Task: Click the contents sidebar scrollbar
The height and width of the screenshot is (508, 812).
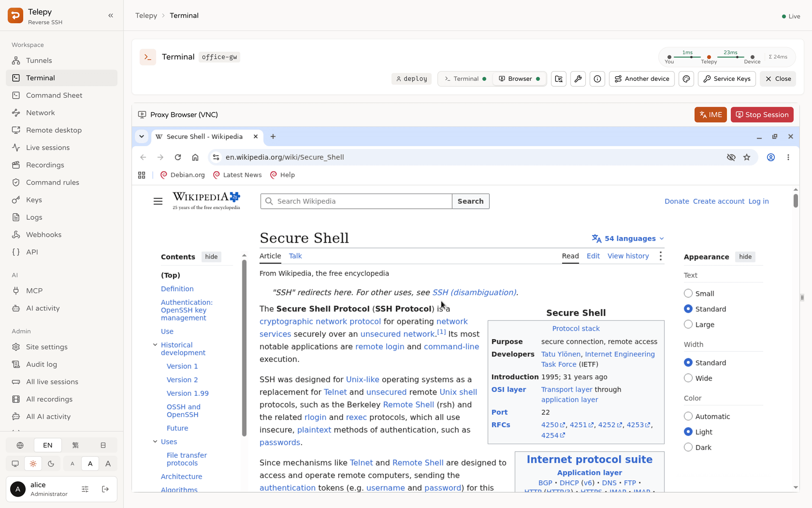Action: [x=244, y=347]
